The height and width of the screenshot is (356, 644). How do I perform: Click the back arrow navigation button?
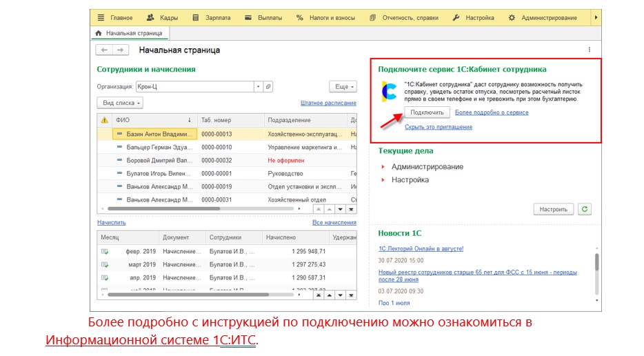click(x=105, y=50)
